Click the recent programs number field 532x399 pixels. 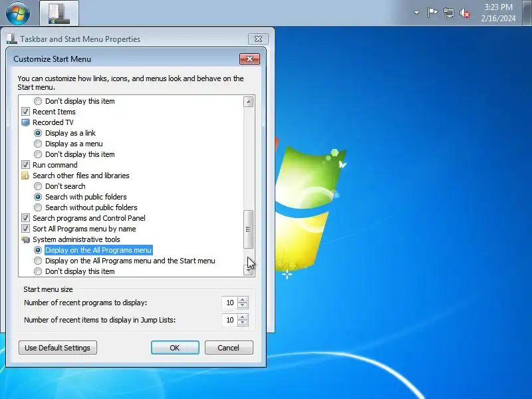tap(229, 303)
